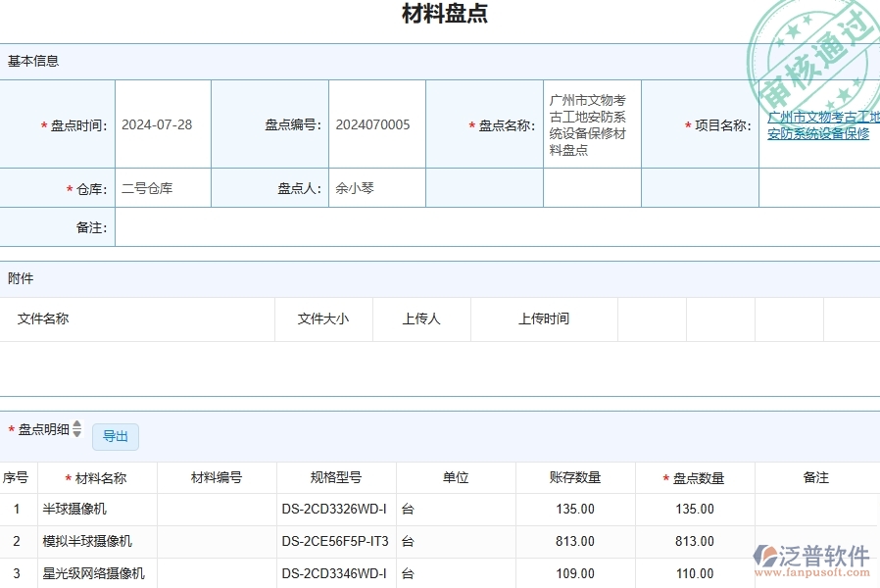Click the 导出 export button

[x=114, y=436]
